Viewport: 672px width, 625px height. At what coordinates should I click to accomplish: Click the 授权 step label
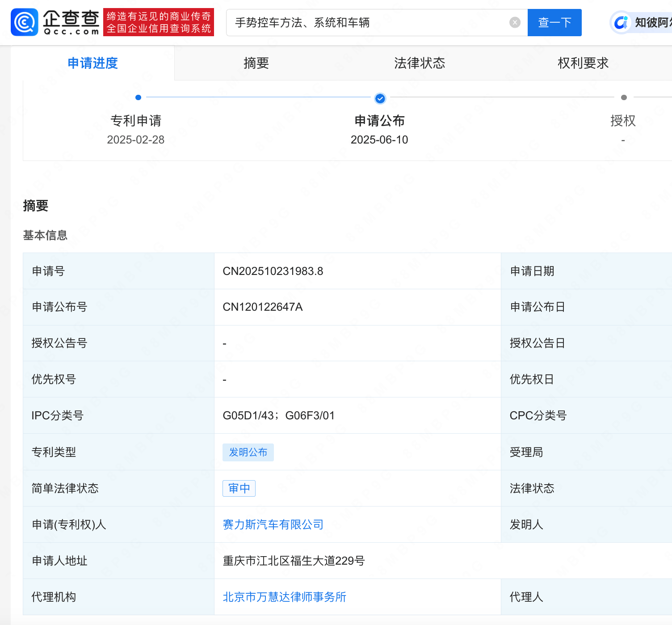(623, 121)
